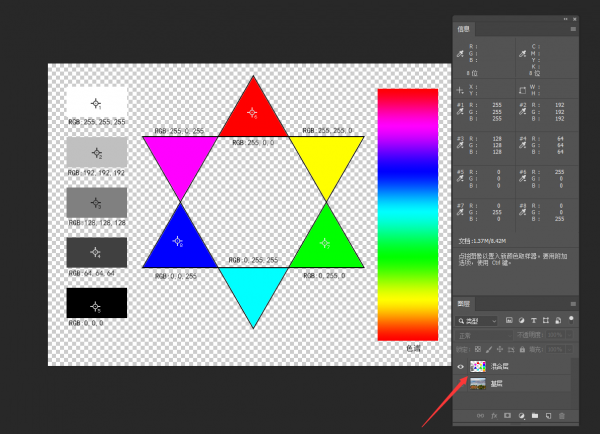The width and height of the screenshot is (600, 434).
Task: Select the 图层 panel tab
Action: pos(465,303)
